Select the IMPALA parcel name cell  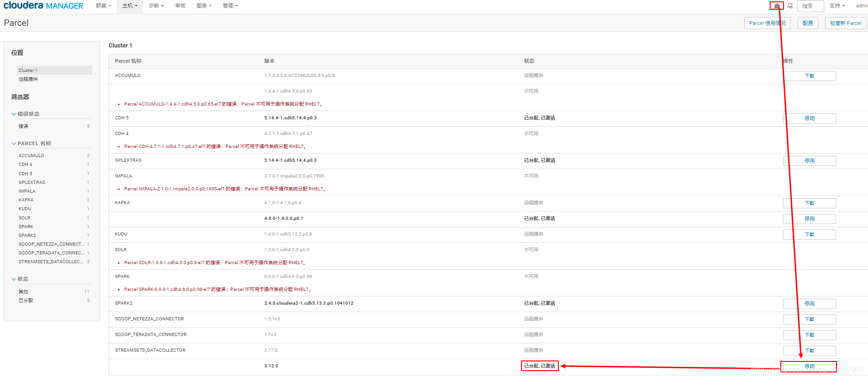(124, 176)
